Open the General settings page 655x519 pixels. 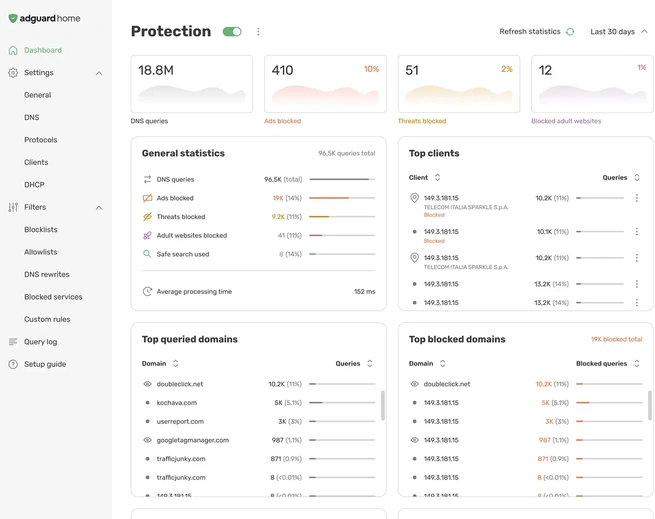38,95
